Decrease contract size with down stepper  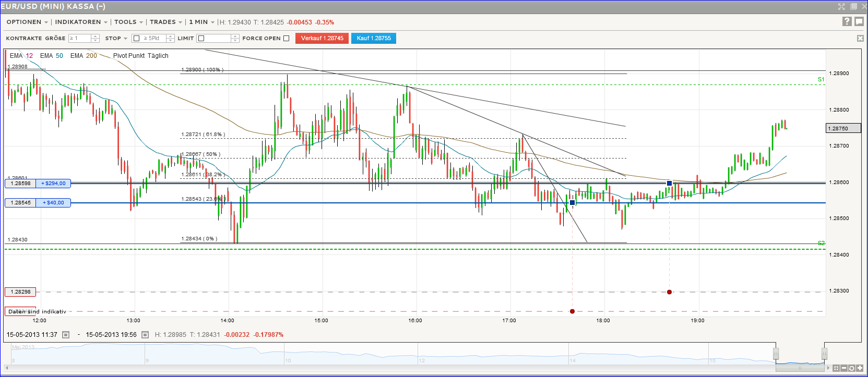pos(95,41)
